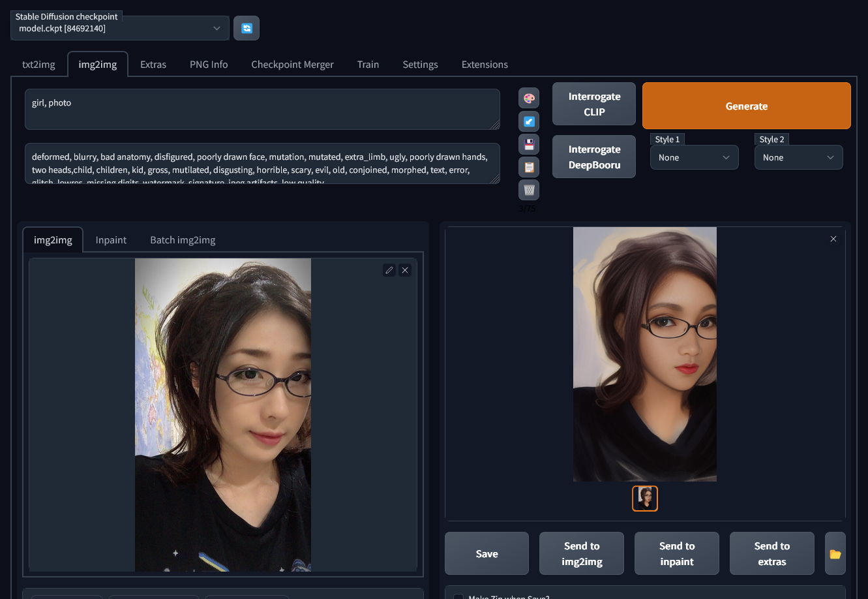Save prompt as style with floppy icon
This screenshot has width=868, height=599.
click(x=529, y=144)
